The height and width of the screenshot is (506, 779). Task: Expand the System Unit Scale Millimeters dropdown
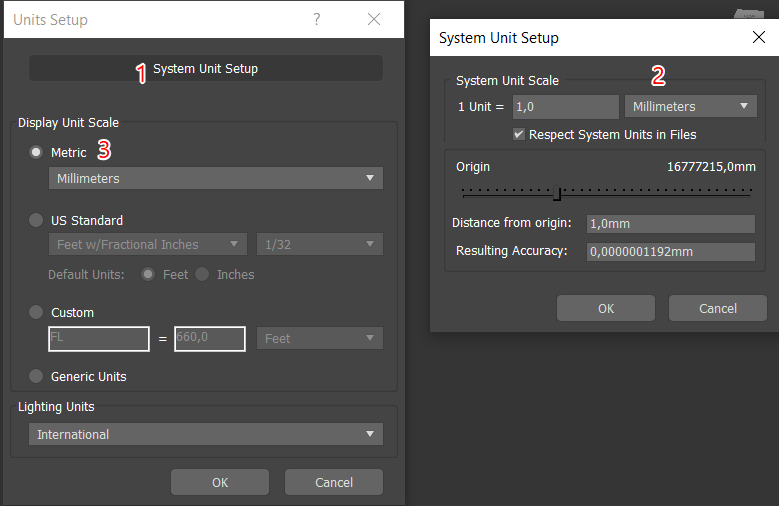coord(690,106)
